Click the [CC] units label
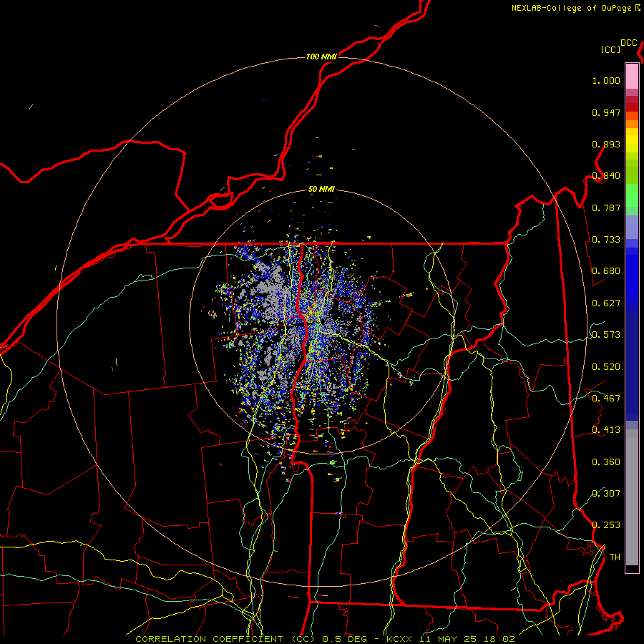Viewport: 644px width, 644px height. pos(611,49)
